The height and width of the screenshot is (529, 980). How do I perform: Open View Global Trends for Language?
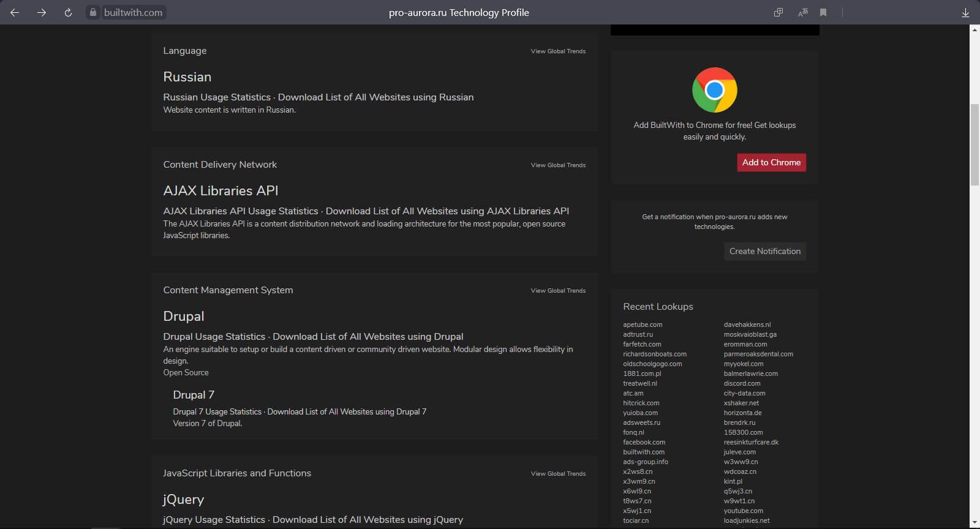[558, 51]
